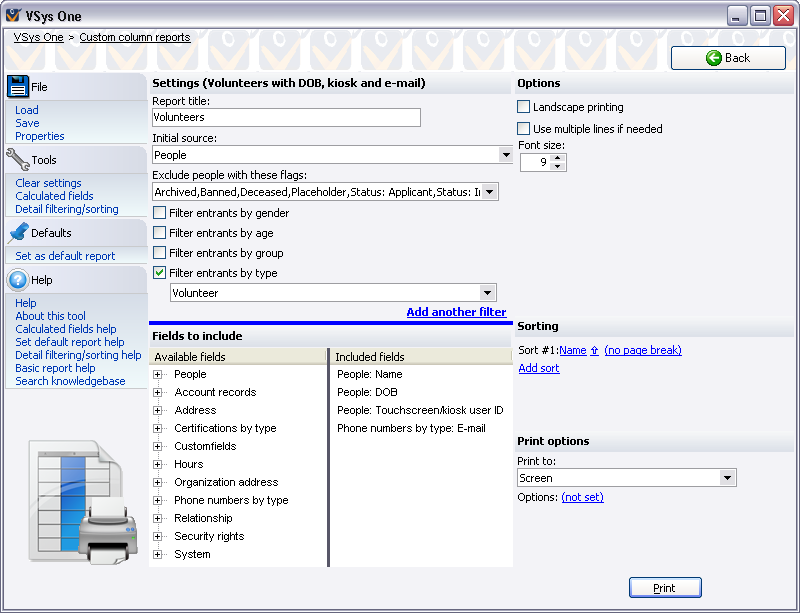The width and height of the screenshot is (800, 613).
Task: Expand Certifications by type node
Action: click(x=158, y=428)
